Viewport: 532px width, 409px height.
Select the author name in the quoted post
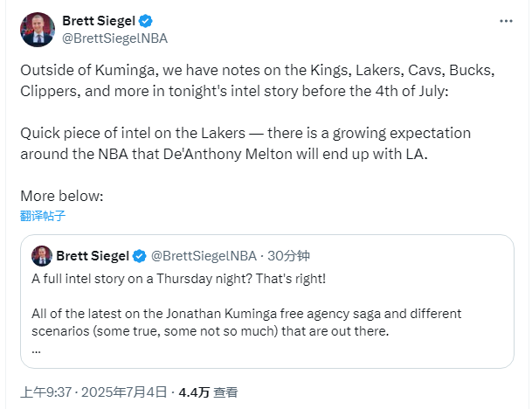[93, 256]
